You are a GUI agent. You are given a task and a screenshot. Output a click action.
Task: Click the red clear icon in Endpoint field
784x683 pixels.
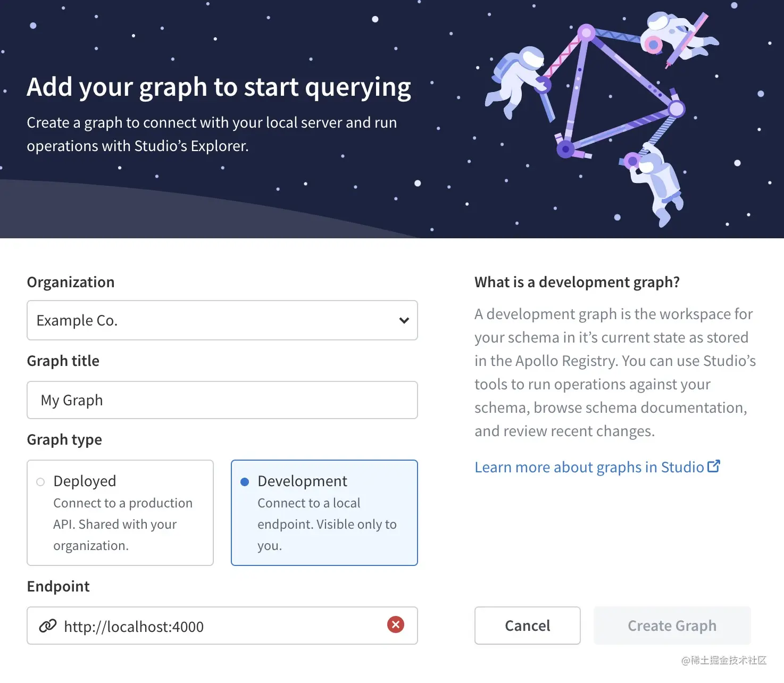coord(395,624)
